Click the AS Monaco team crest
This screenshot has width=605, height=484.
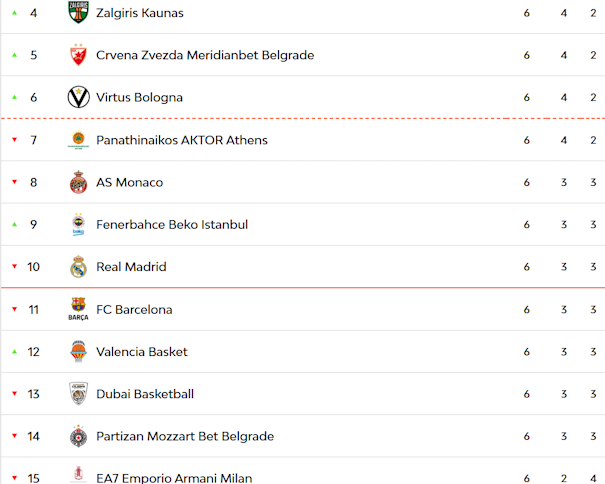click(78, 182)
